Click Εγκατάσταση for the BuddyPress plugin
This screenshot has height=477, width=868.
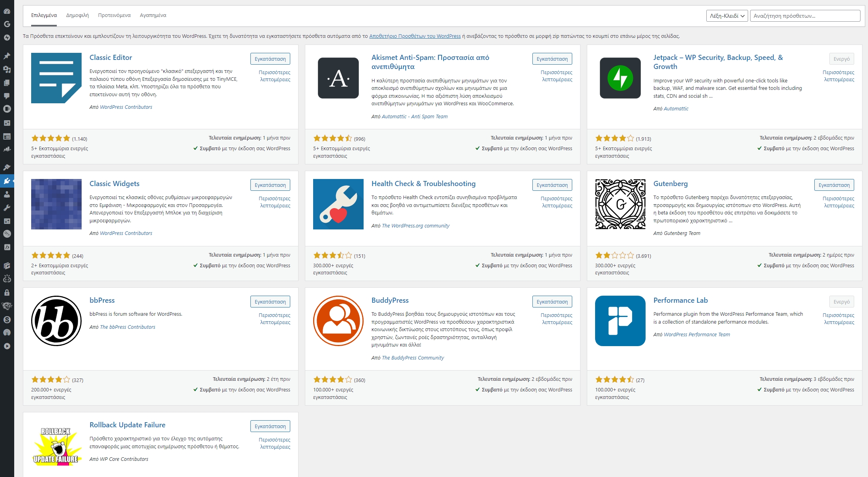coord(552,302)
